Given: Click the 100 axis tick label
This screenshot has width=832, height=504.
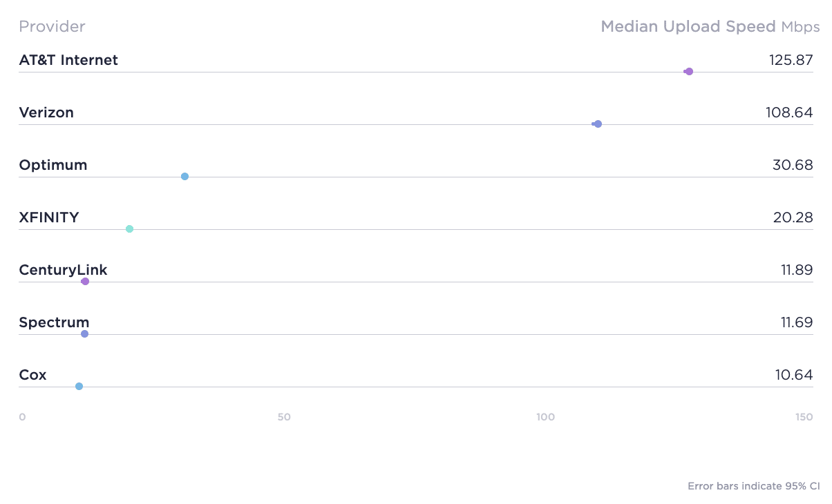Looking at the screenshot, I should [545, 417].
